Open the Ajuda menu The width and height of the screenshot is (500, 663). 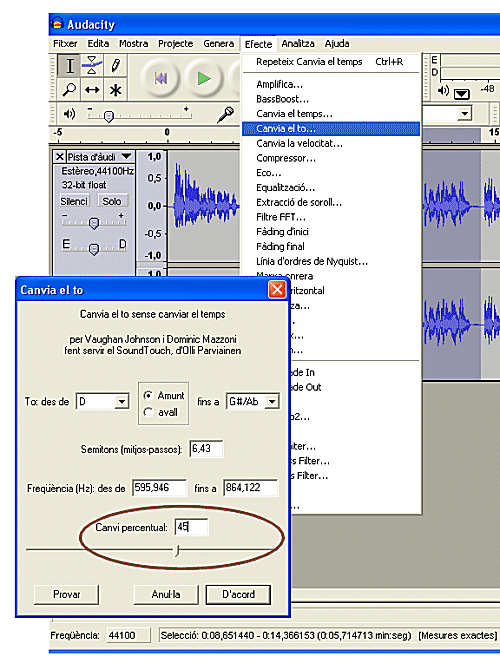(337, 44)
